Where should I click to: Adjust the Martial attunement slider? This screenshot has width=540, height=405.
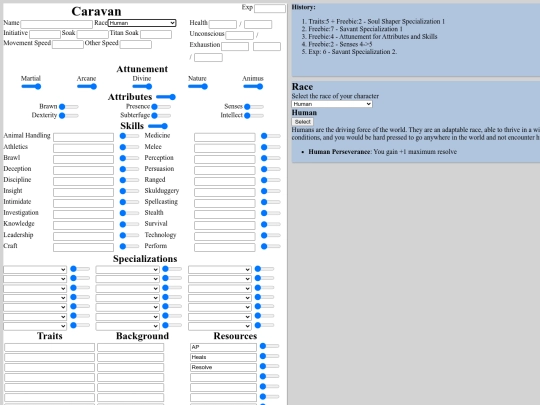click(x=31, y=86)
